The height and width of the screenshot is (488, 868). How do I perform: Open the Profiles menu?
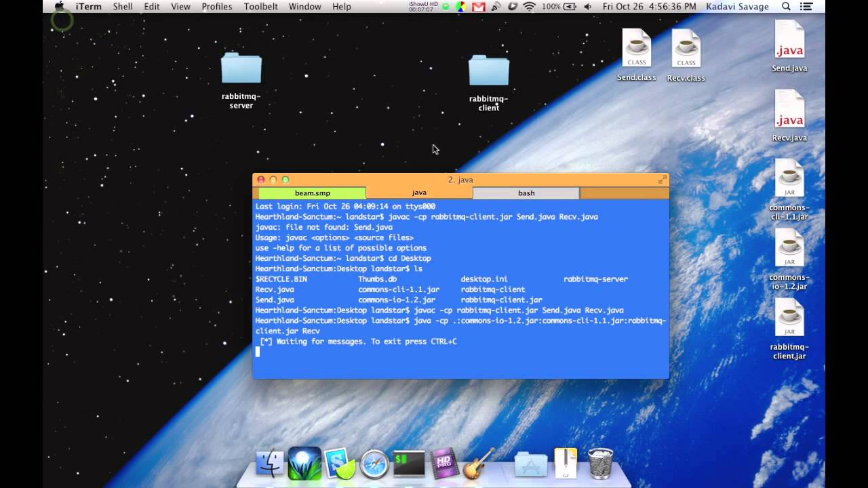tap(217, 7)
